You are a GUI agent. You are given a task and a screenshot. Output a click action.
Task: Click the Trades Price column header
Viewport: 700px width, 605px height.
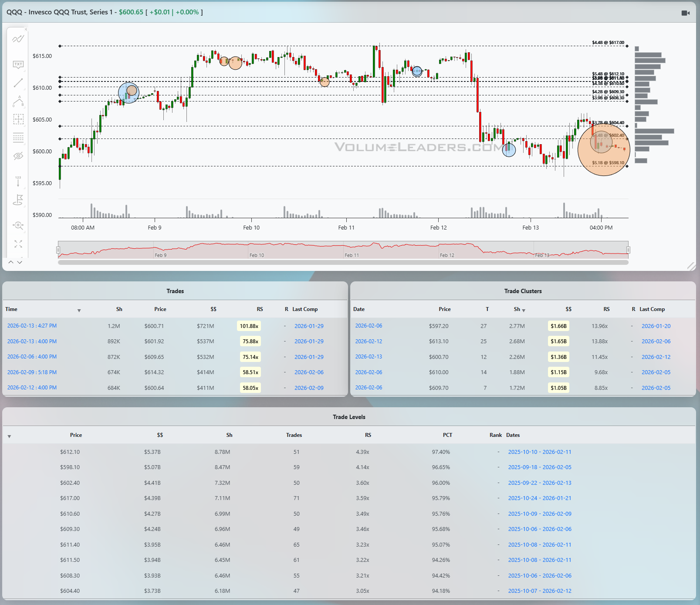click(160, 309)
